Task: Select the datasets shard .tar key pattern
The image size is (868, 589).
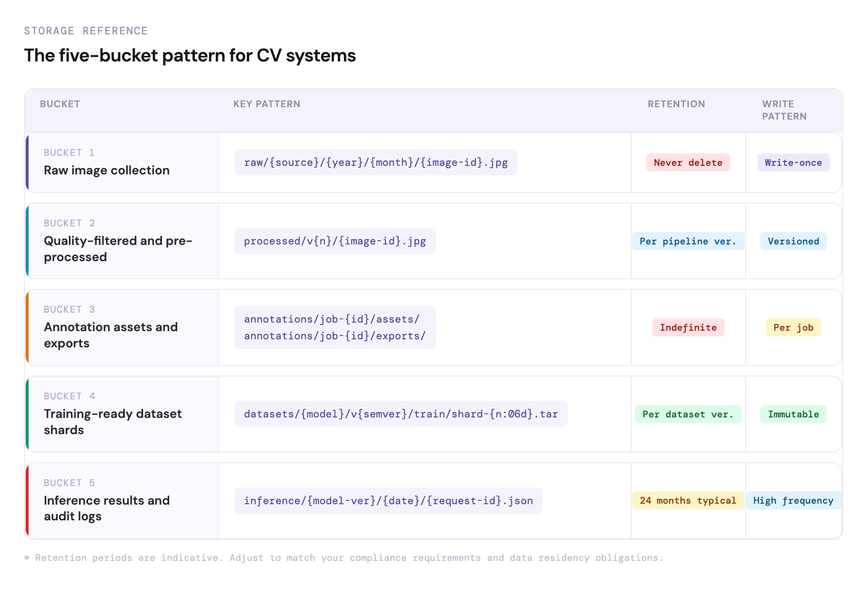Action: tap(401, 415)
